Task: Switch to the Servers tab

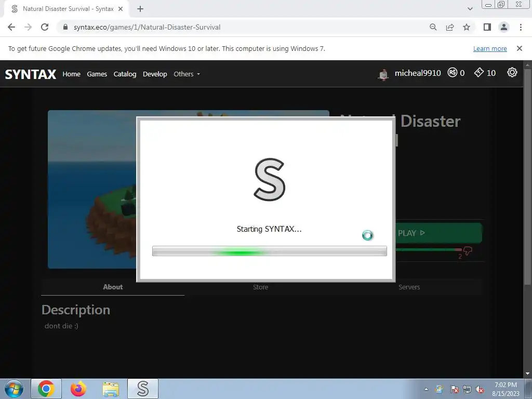Action: 409,287
